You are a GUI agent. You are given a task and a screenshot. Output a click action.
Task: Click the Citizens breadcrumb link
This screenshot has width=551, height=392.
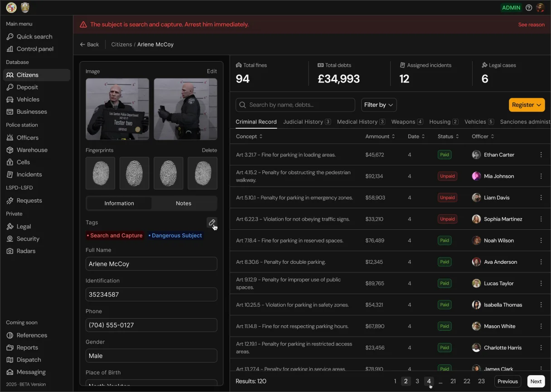coord(121,44)
